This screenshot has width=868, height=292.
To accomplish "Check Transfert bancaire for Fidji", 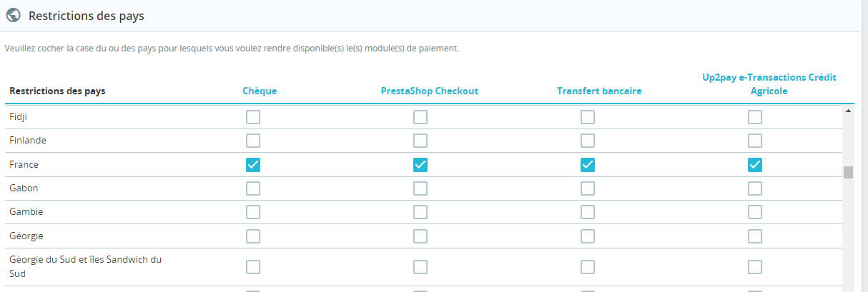I will tap(588, 117).
